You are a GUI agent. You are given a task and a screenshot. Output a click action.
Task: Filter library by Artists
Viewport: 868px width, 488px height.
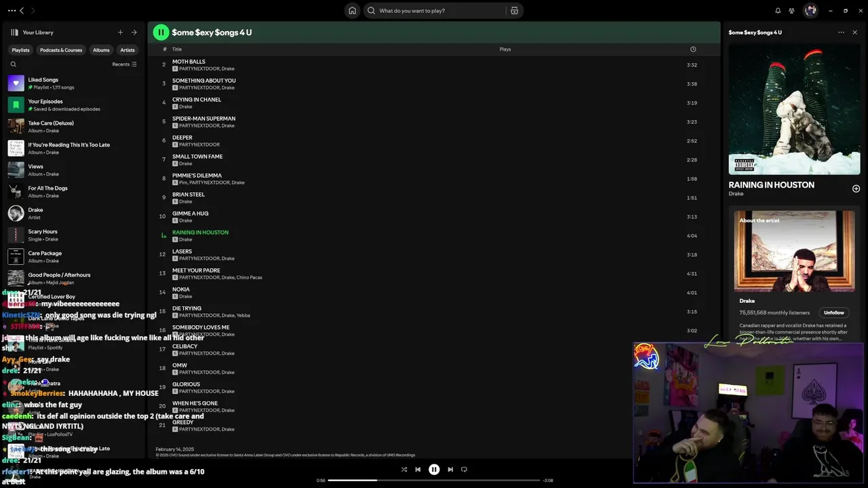[x=127, y=50]
